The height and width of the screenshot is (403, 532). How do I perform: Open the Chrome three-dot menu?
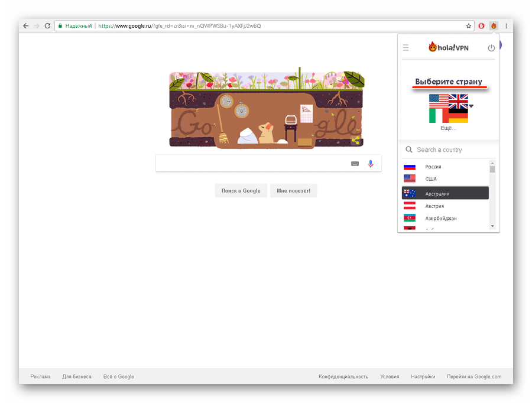[506, 26]
